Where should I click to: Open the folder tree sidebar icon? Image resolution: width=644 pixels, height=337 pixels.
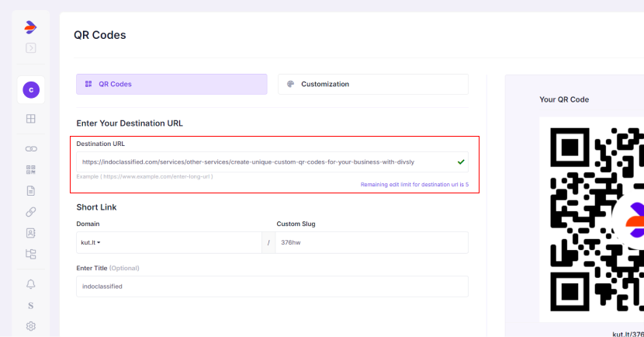coord(31,254)
